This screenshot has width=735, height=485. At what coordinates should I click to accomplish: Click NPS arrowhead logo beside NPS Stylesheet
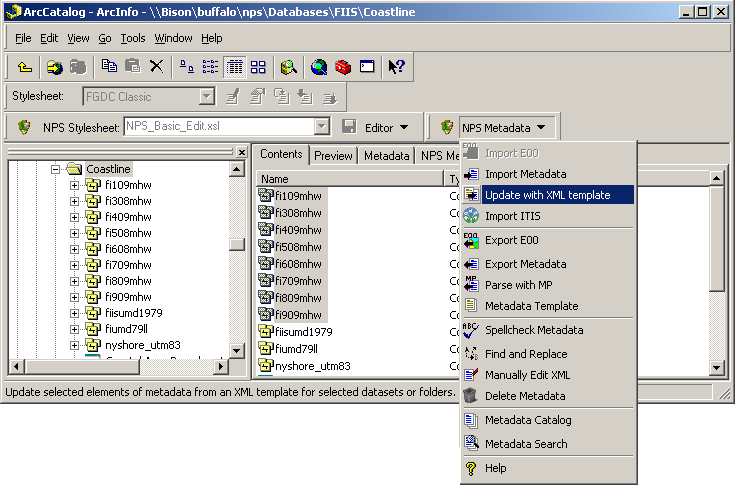tap(24, 127)
